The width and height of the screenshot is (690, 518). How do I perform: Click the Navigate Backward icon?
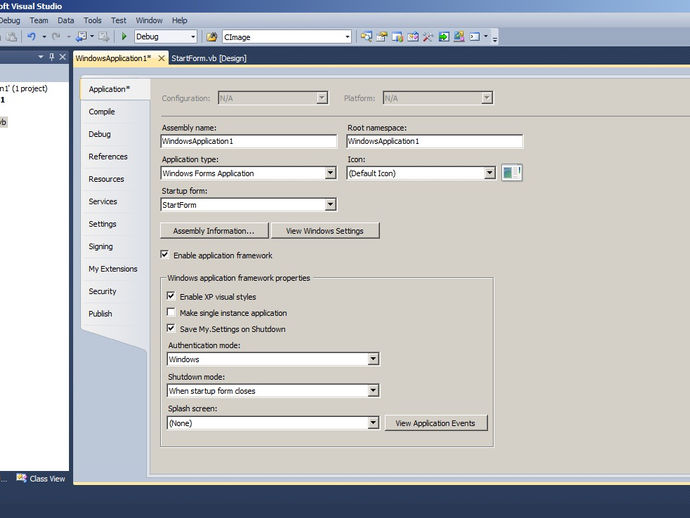click(x=81, y=37)
